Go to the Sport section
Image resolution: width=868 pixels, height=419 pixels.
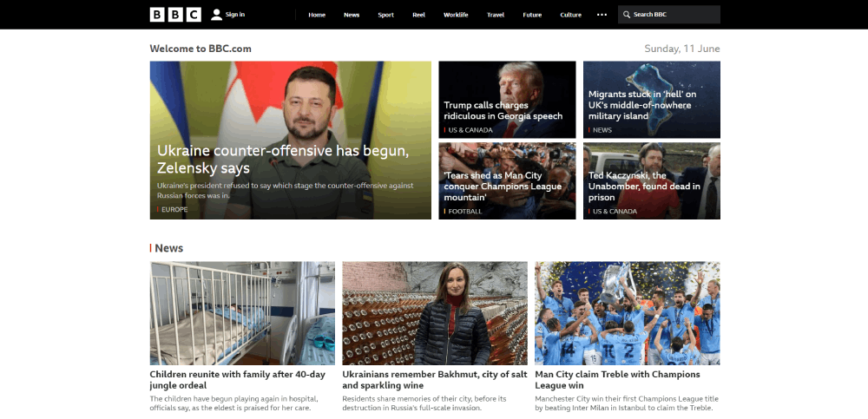tap(386, 15)
